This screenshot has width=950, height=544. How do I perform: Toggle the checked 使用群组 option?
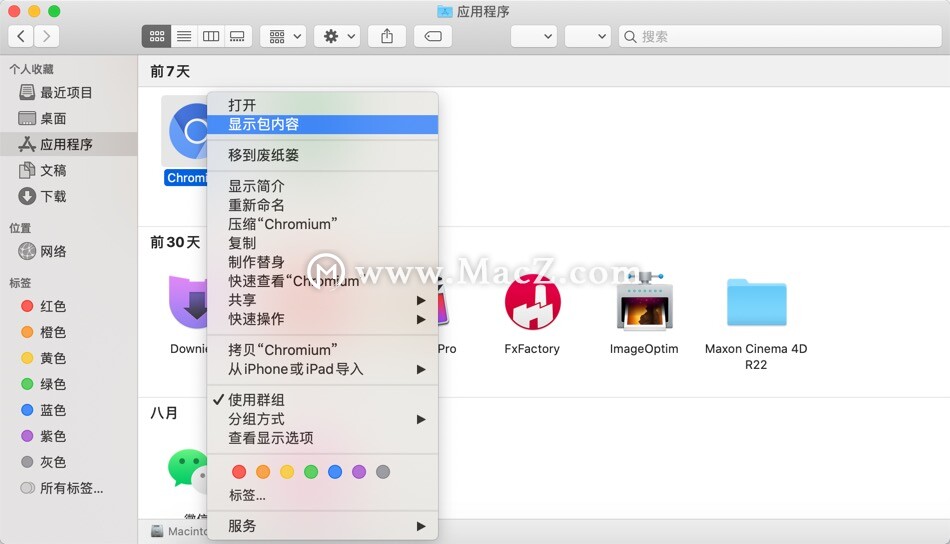point(322,400)
